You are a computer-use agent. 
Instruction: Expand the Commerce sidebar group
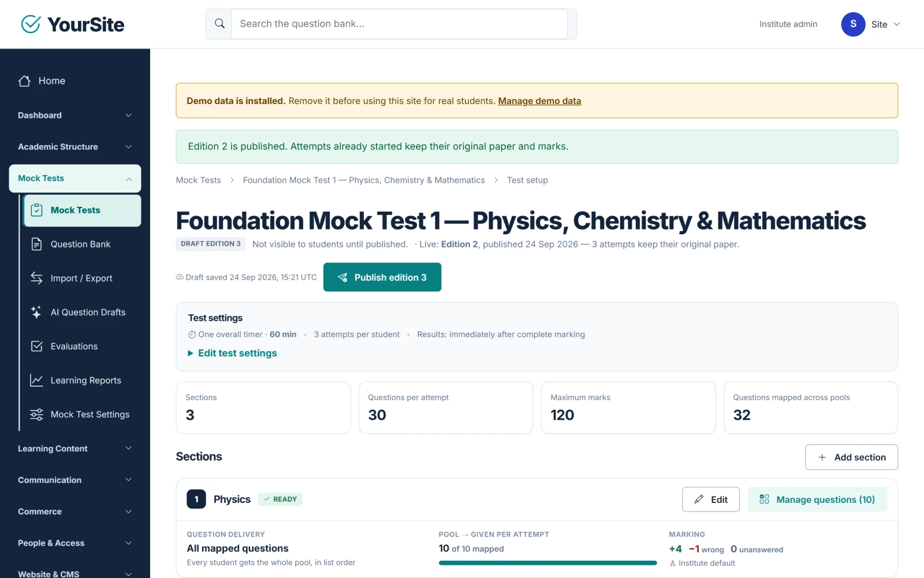coord(75,512)
